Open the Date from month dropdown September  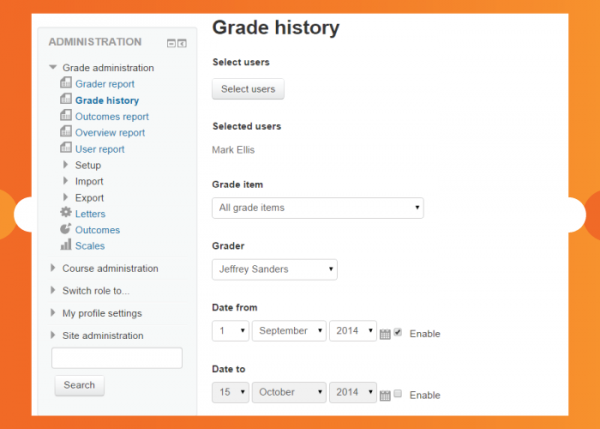click(289, 332)
